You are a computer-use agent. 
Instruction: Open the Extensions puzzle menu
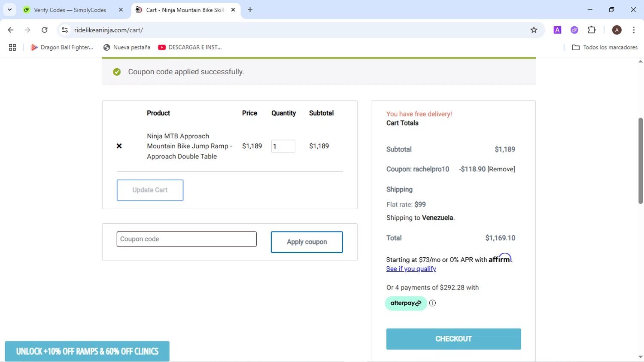coord(592,30)
